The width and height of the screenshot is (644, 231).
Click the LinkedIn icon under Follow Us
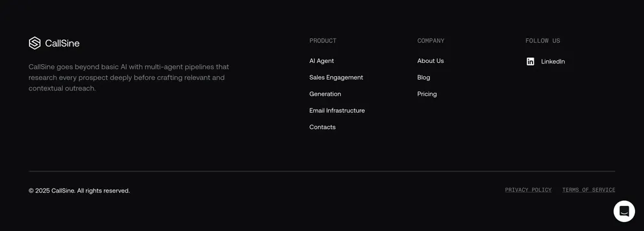(530, 62)
